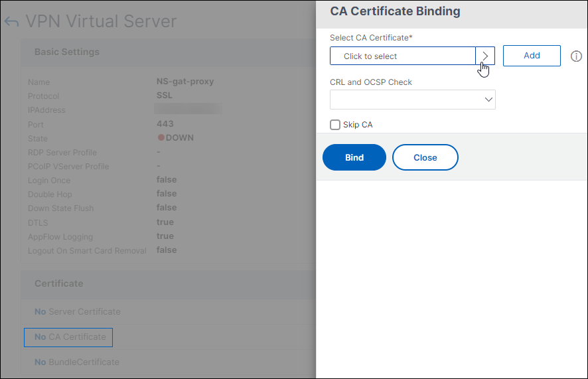This screenshot has height=379, width=588.
Task: Open the No BundleCertificate link
Action: point(77,362)
